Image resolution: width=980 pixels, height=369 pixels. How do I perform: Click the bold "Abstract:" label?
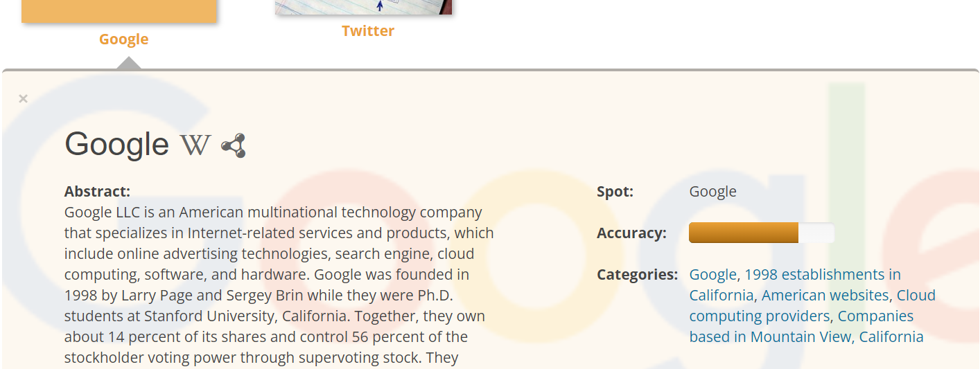[x=97, y=192]
